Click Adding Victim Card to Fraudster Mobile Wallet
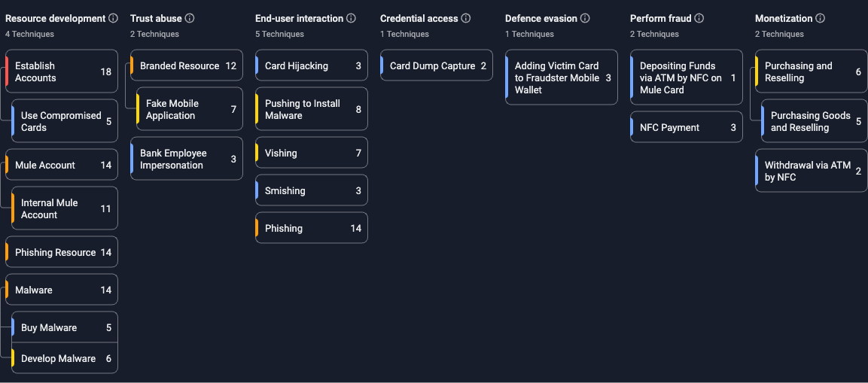Viewport: 868px width, 383px height. (x=562, y=78)
